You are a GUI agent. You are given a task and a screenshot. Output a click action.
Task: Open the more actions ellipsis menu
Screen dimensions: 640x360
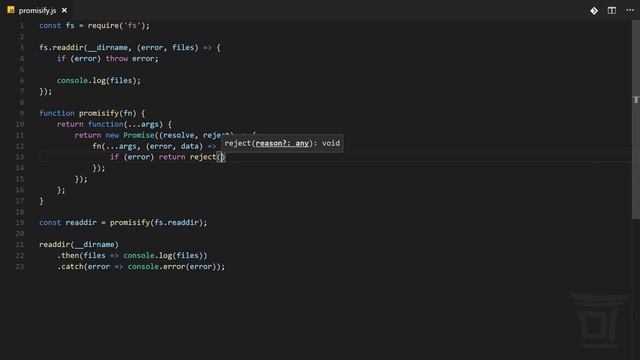630,10
